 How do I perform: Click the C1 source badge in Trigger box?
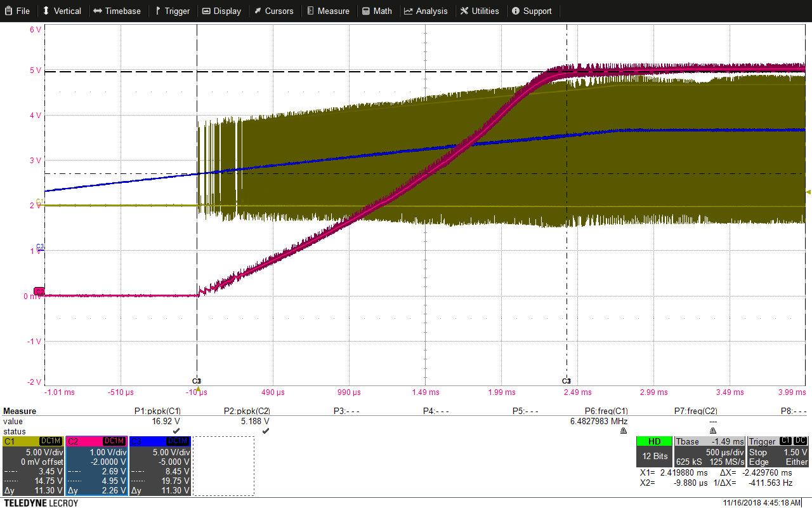tap(785, 441)
